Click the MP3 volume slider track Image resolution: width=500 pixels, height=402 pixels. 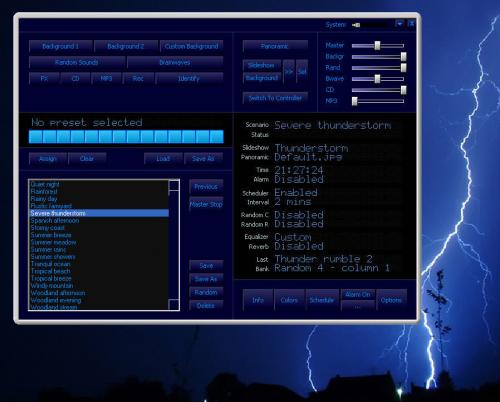click(378, 101)
